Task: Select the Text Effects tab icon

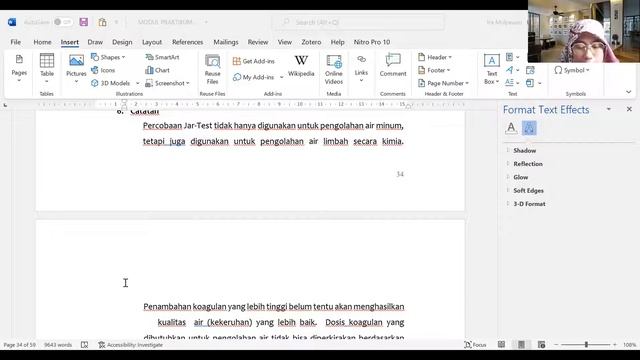Action: (x=529, y=128)
